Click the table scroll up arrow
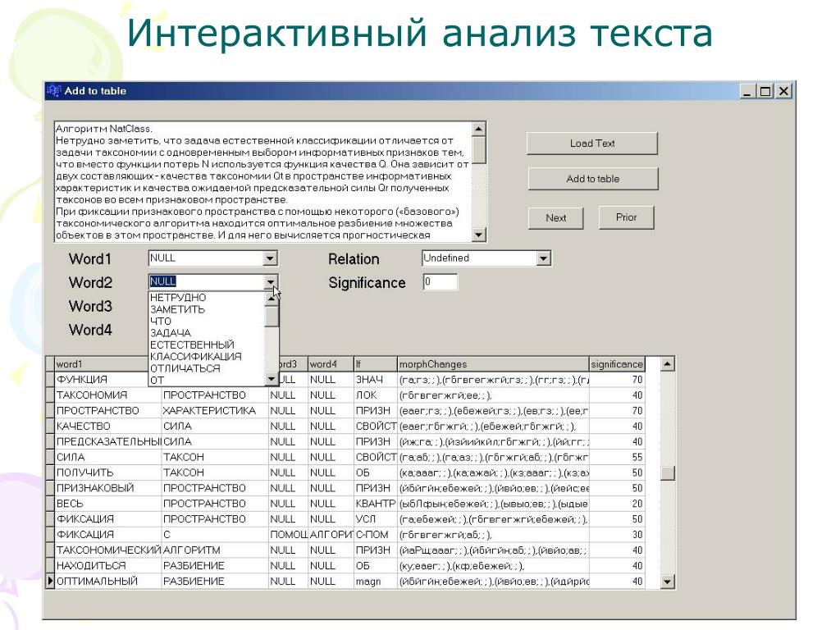 coord(667,364)
